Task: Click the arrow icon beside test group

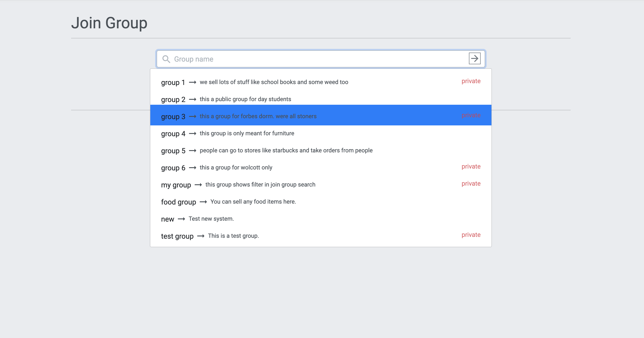Action: point(201,236)
